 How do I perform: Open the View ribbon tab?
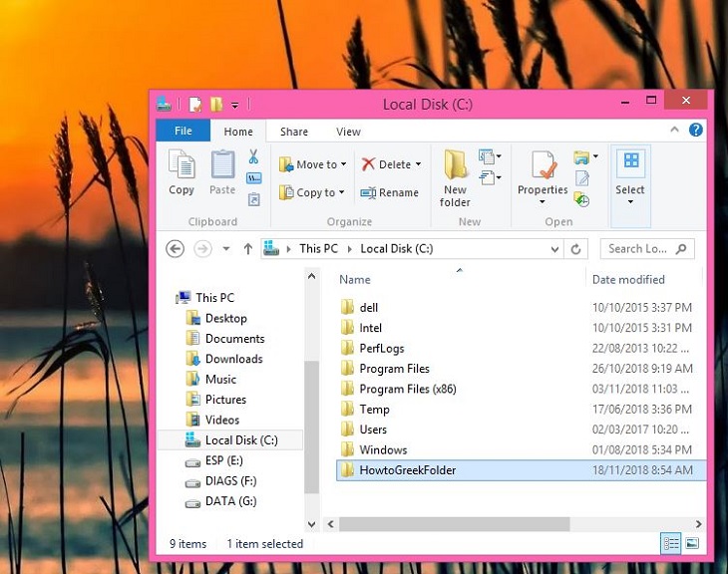pyautogui.click(x=348, y=132)
